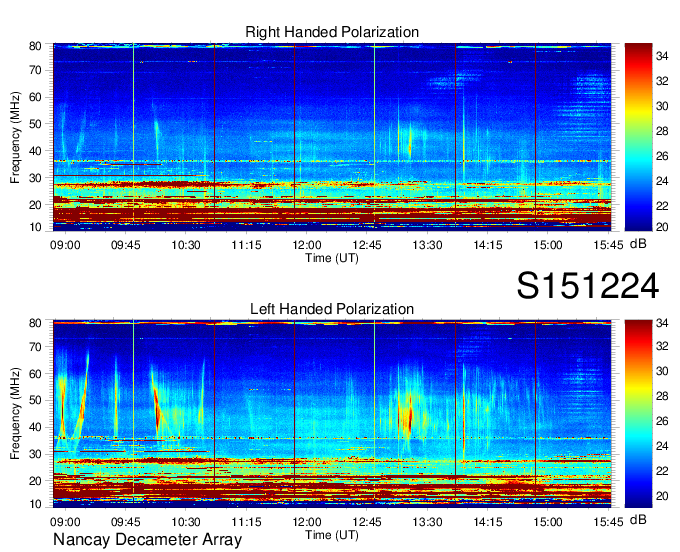Click the Right Handed Polarization spectrogram
This screenshot has height=552, width=680.
coord(332,137)
